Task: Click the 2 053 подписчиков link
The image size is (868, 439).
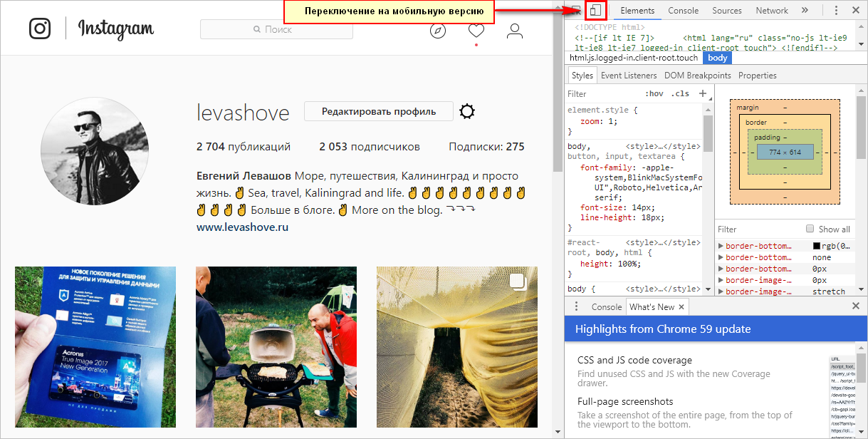Action: (370, 147)
